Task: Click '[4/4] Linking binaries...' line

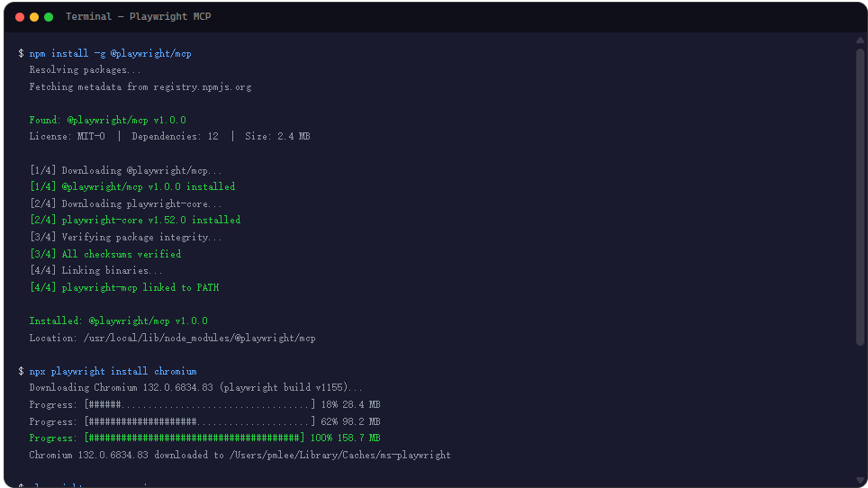Action: click(95, 270)
